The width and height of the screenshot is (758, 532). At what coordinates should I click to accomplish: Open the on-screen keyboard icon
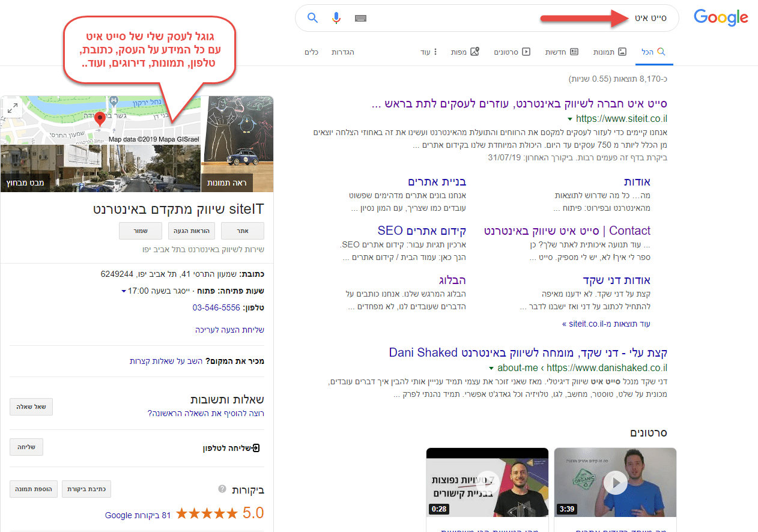(360, 18)
